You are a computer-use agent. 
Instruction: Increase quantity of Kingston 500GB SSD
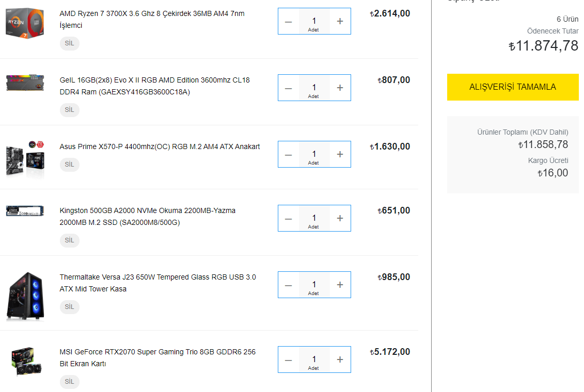tap(340, 218)
